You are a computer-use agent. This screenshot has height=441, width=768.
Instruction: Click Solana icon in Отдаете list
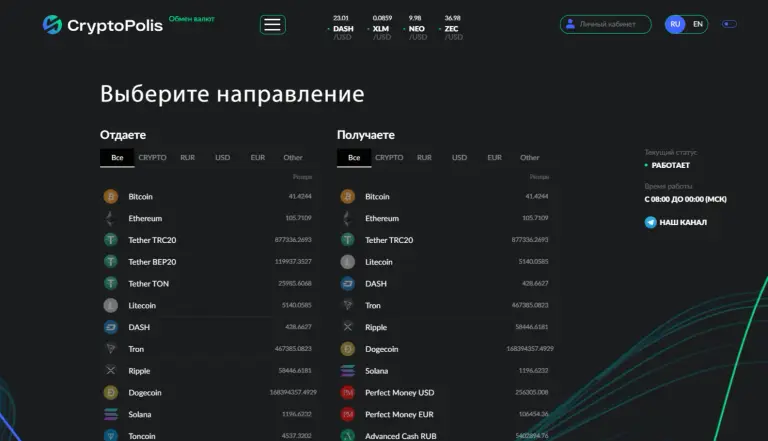click(x=111, y=415)
